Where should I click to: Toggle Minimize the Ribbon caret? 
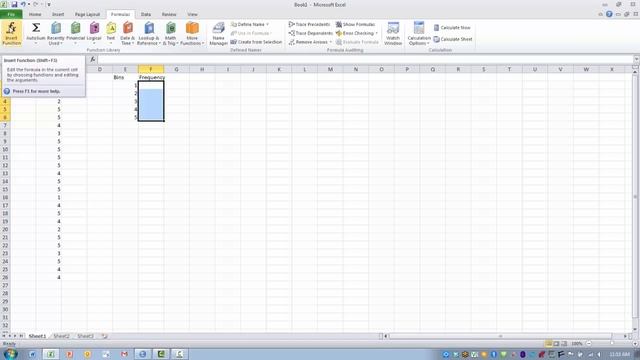pos(600,14)
